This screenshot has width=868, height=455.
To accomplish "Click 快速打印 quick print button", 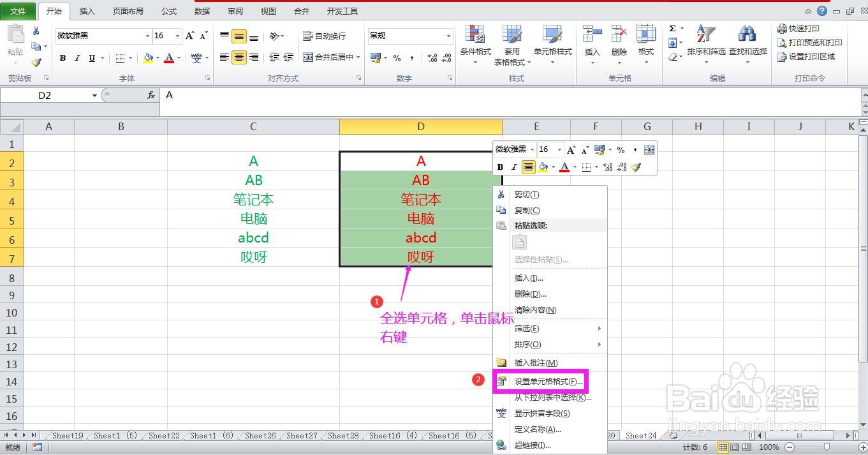I will coord(798,29).
